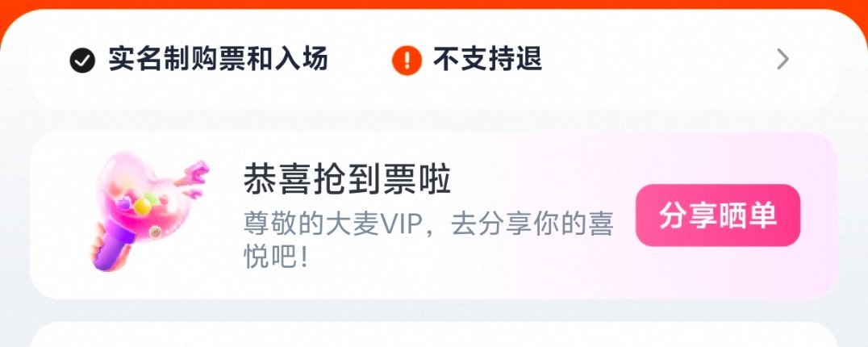Expand ticket rules with the right chevron arrow
This screenshot has width=868, height=347.
[x=782, y=59]
